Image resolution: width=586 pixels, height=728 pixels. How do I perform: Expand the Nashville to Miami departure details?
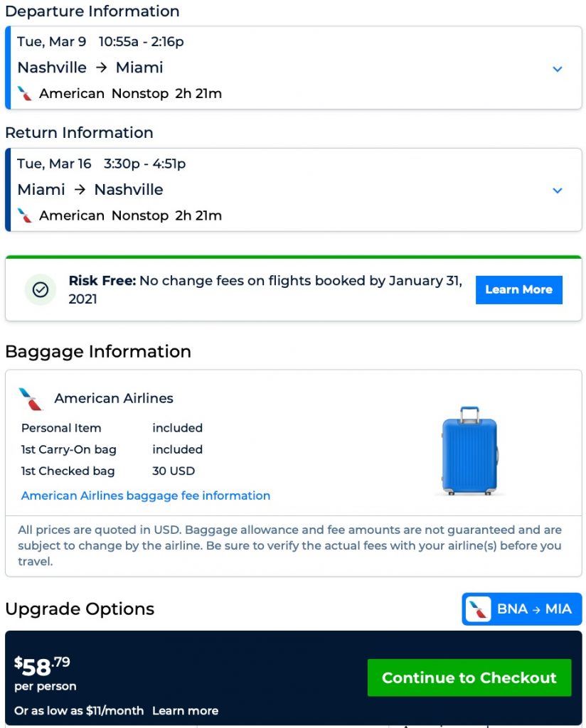[x=558, y=69]
